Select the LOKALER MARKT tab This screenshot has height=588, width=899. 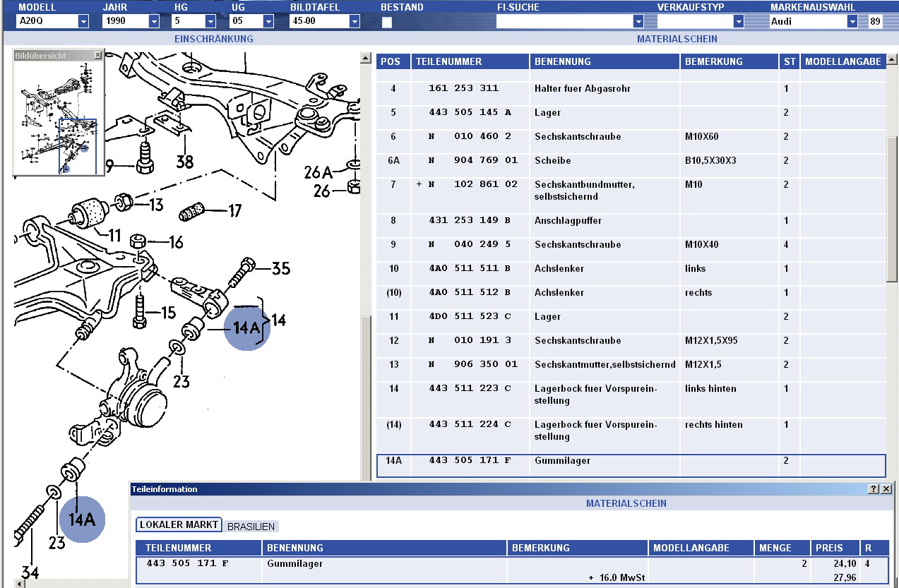pos(179,525)
